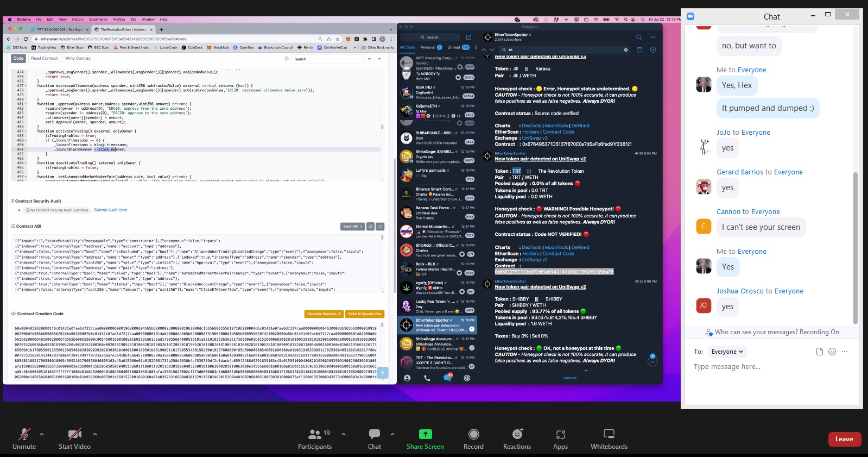
Task: Reload the Etherscan page in Chrome
Action: (x=26, y=39)
